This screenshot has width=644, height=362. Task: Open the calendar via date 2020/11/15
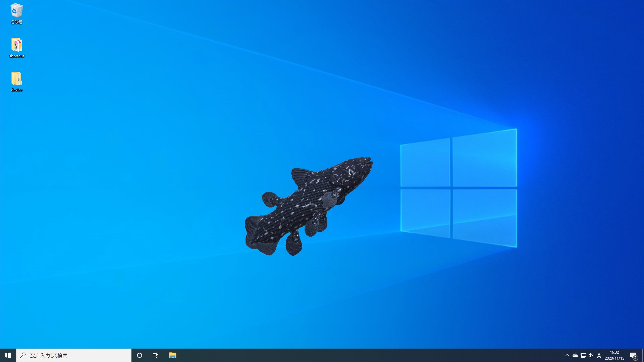point(614,358)
